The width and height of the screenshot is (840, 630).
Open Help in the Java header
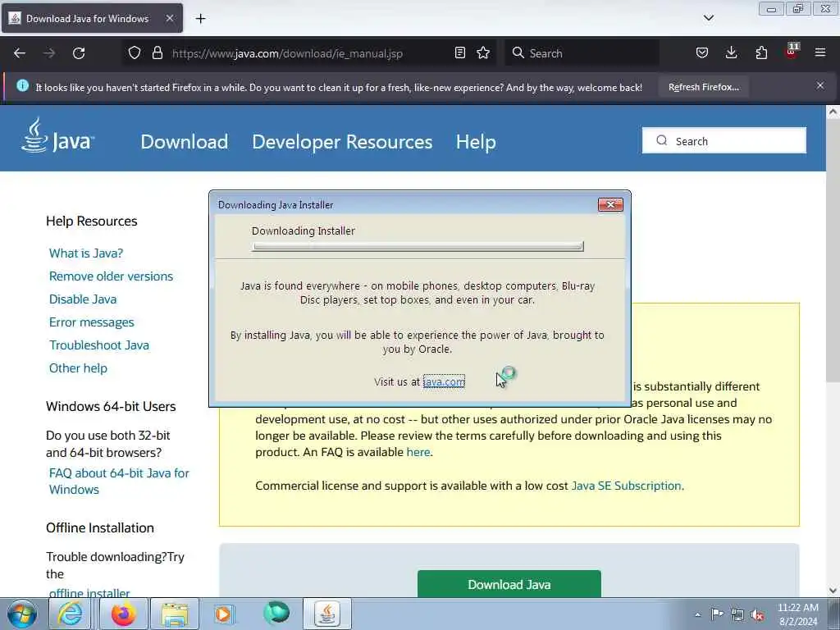point(476,142)
